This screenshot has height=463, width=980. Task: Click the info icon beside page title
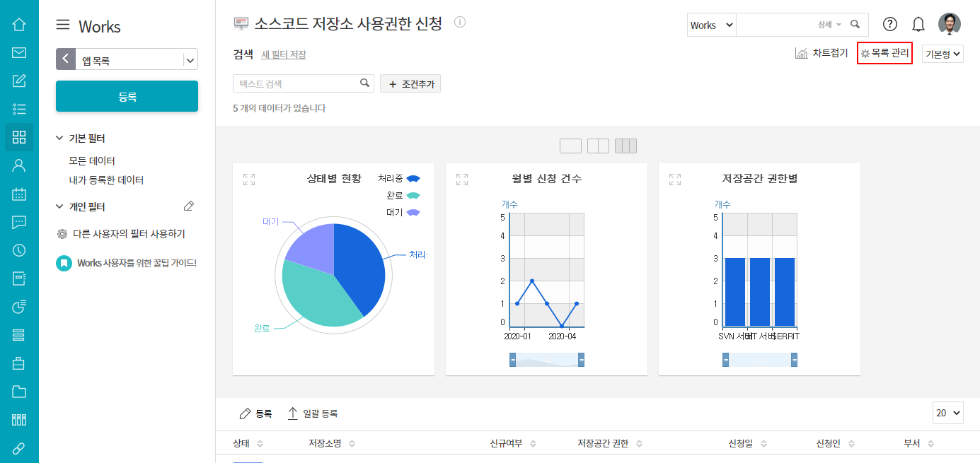[460, 23]
